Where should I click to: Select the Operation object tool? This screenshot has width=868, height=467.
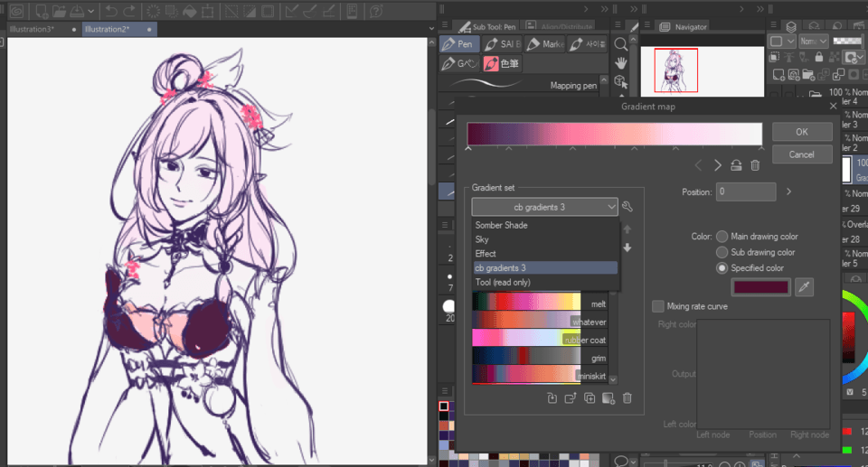click(x=620, y=82)
